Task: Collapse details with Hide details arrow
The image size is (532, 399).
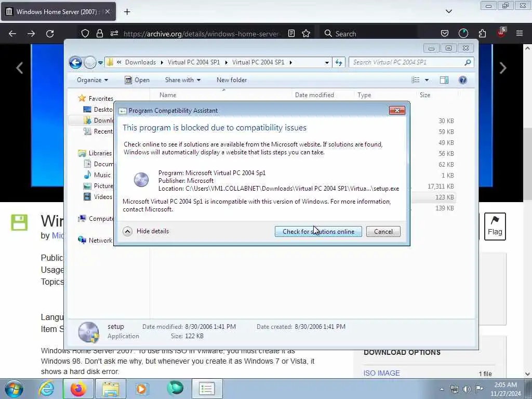Action: [x=128, y=231]
